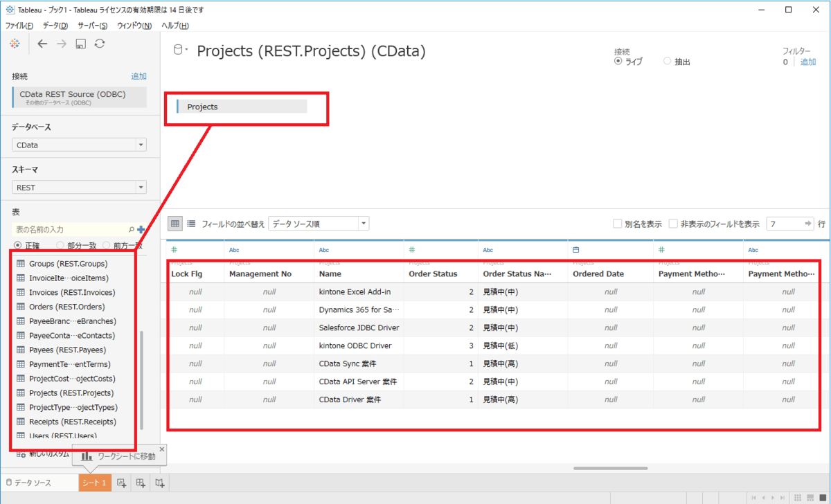The height and width of the screenshot is (504, 831).
Task: Click the row count arrow next to 7
Action: tap(807, 224)
